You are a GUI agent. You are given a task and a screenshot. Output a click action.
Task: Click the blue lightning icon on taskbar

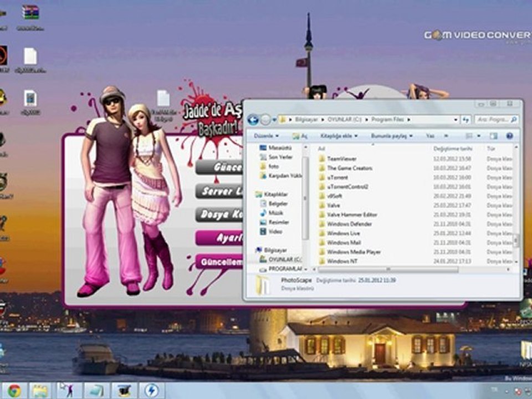pyautogui.click(x=152, y=391)
